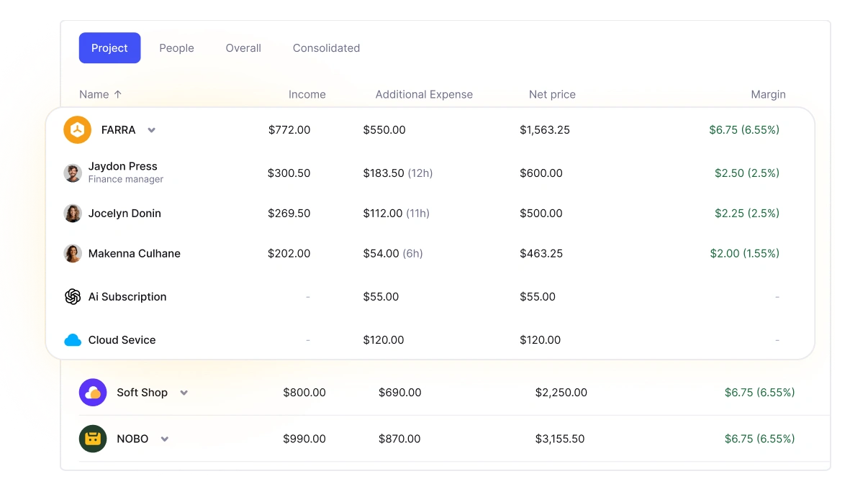
Task: Click Makenna Culhane's avatar
Action: pos(73,254)
